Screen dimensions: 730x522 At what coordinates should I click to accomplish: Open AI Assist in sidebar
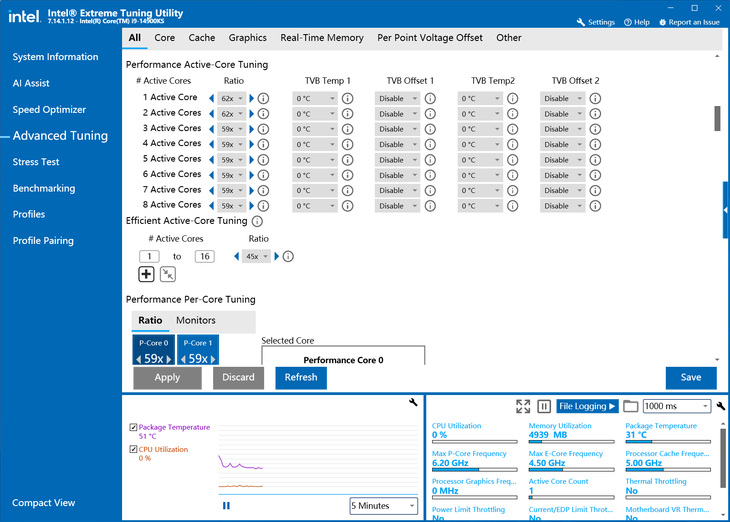(x=31, y=83)
